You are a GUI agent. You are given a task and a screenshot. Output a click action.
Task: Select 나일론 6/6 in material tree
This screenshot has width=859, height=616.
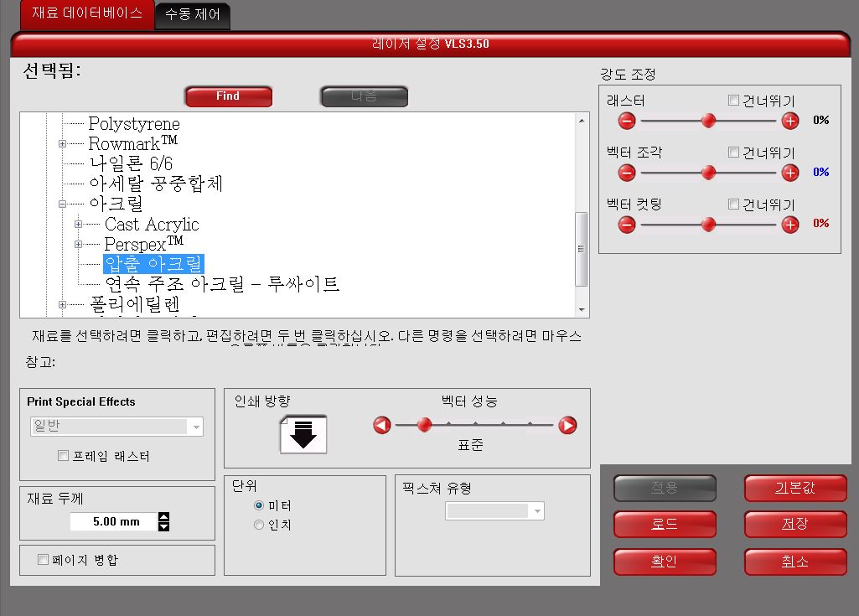(131, 163)
